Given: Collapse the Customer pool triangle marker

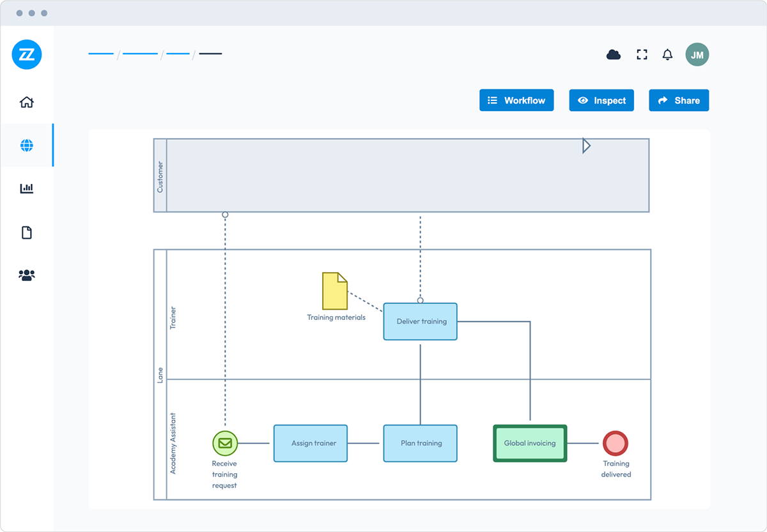Looking at the screenshot, I should [x=586, y=146].
